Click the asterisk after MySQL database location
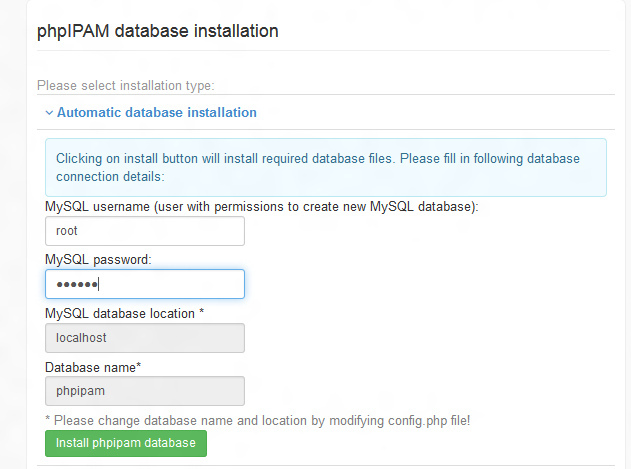This screenshot has height=469, width=631. coord(202,313)
